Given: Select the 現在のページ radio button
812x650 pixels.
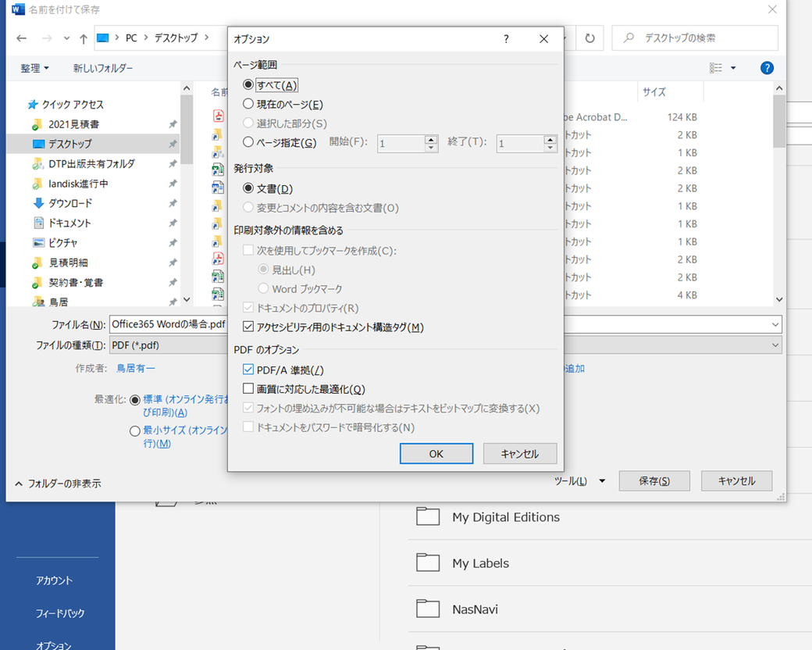Looking at the screenshot, I should (249, 104).
